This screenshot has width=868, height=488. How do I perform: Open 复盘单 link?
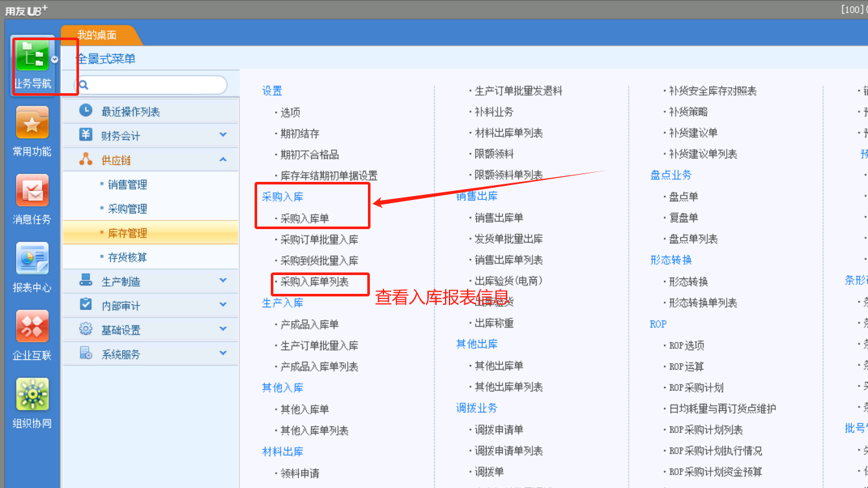tap(683, 218)
